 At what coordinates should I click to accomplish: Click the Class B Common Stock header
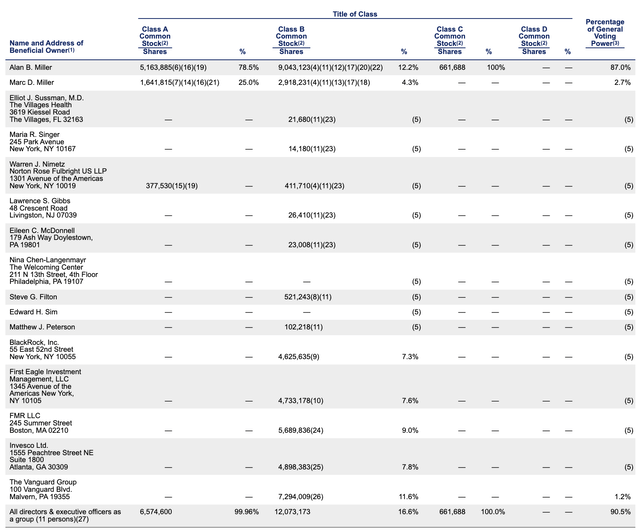pyautogui.click(x=291, y=36)
